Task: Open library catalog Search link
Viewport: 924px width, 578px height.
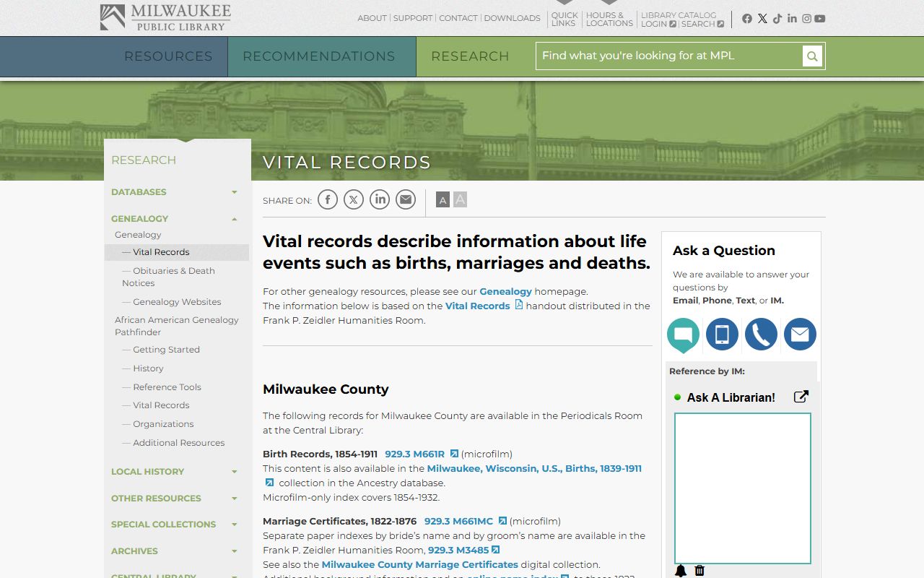Action: (702, 24)
